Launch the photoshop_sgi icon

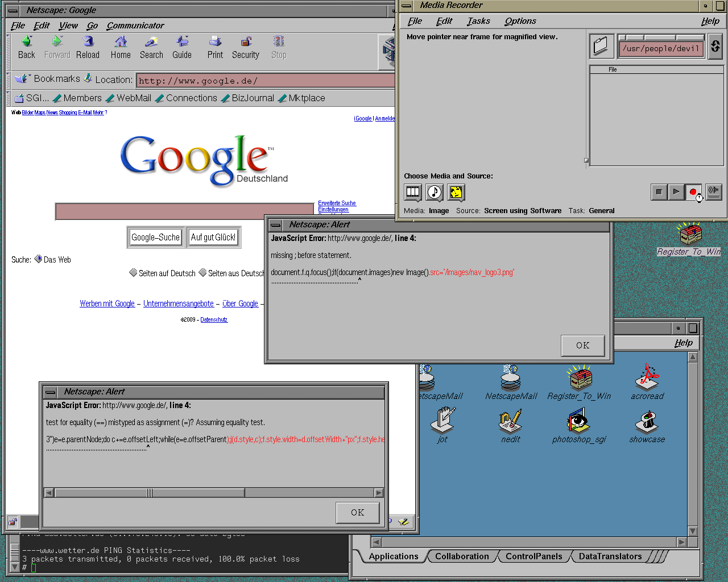point(579,425)
